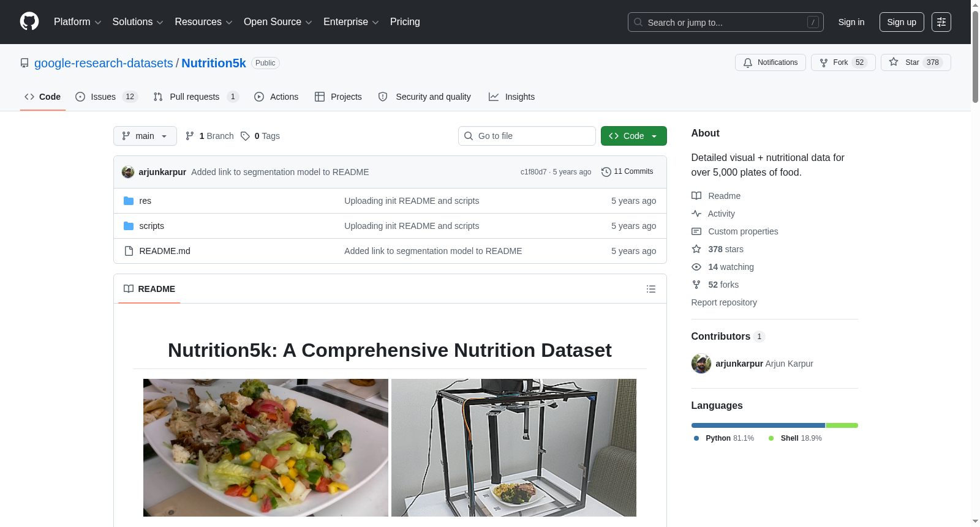The height and width of the screenshot is (527, 980).
Task: Switch to the Issues tab
Action: (x=107, y=97)
